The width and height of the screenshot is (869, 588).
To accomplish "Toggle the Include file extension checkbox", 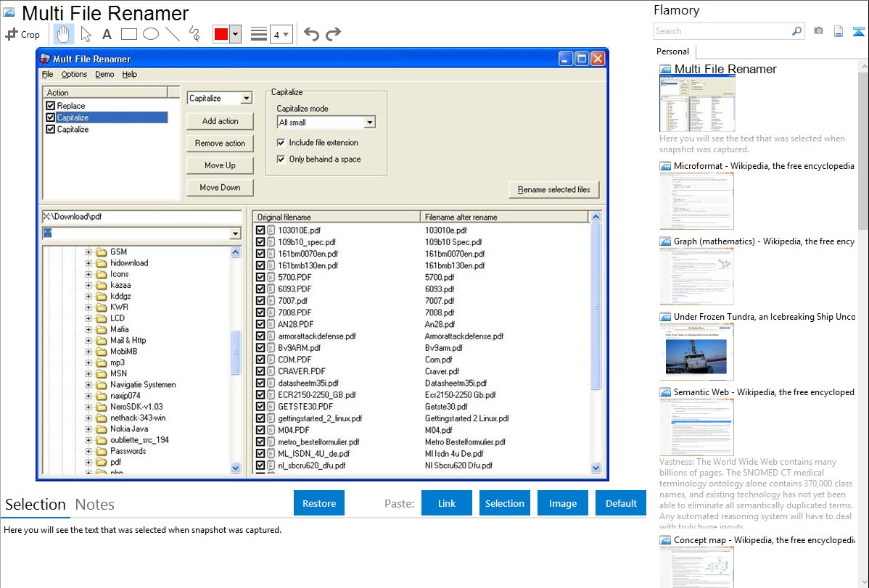I will point(281,143).
